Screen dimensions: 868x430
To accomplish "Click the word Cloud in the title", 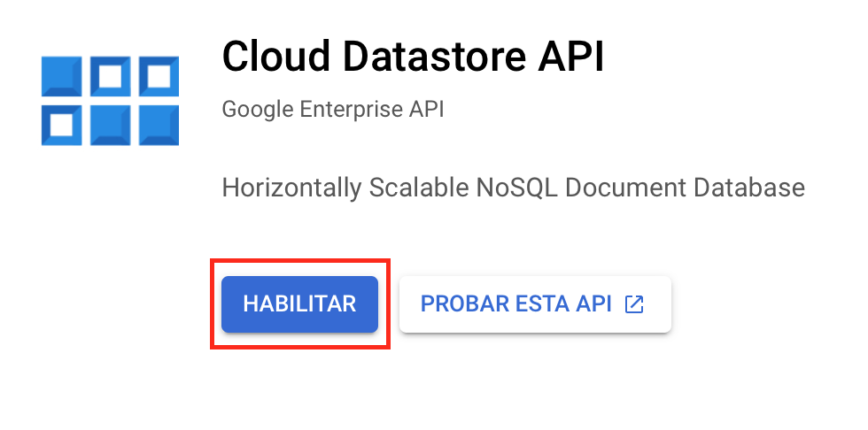I will (276, 57).
